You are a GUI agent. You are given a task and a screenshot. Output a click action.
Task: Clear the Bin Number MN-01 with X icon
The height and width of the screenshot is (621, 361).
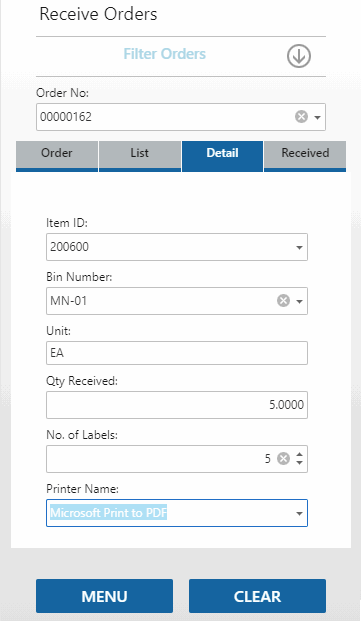click(283, 301)
